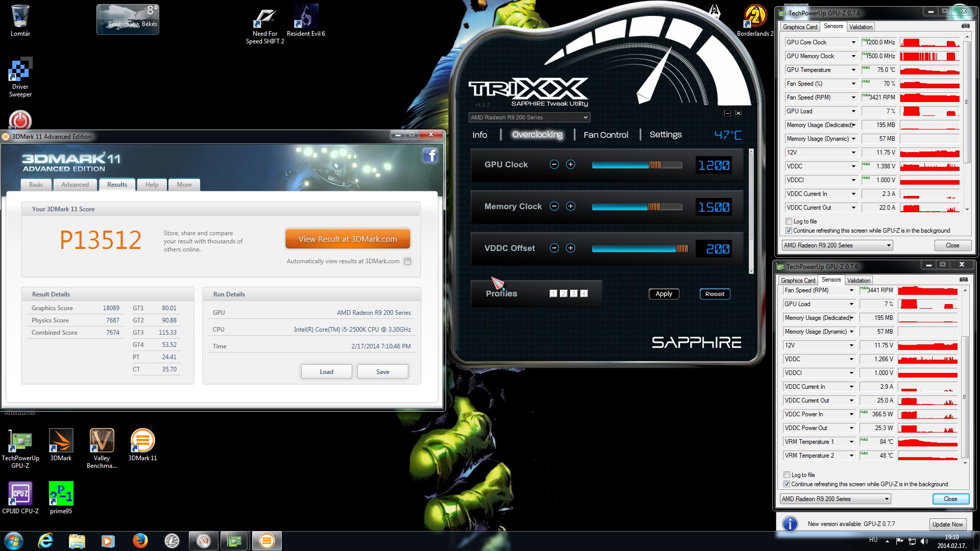
Task: Toggle Continue refreshing checkbox in lower GPU-Z
Action: [787, 484]
